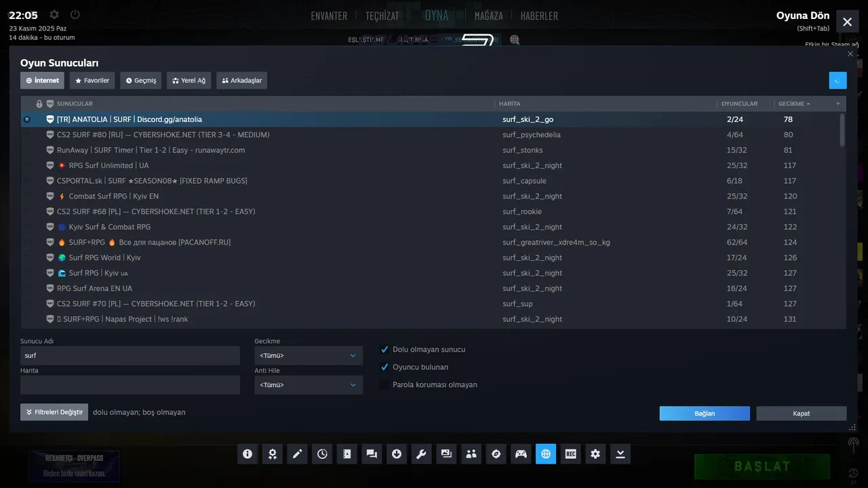Click the Sunucu Adı field containing 'surf'

click(x=130, y=356)
